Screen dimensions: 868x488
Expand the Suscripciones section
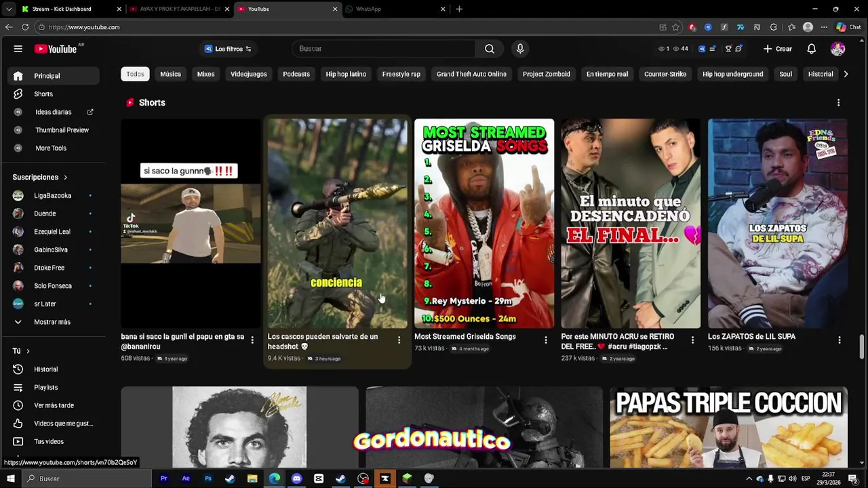pos(40,178)
